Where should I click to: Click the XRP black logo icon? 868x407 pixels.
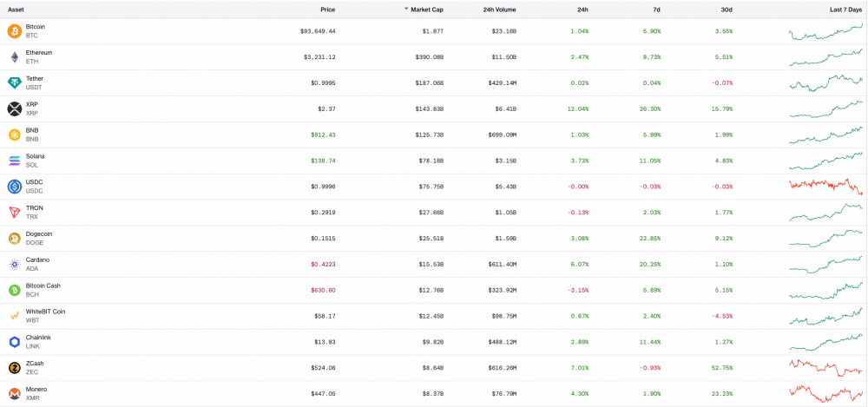pos(14,108)
